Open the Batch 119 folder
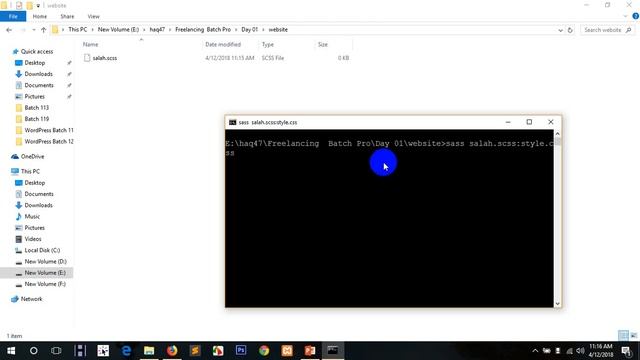Screen dimensions: 640x360 (x=36, y=119)
